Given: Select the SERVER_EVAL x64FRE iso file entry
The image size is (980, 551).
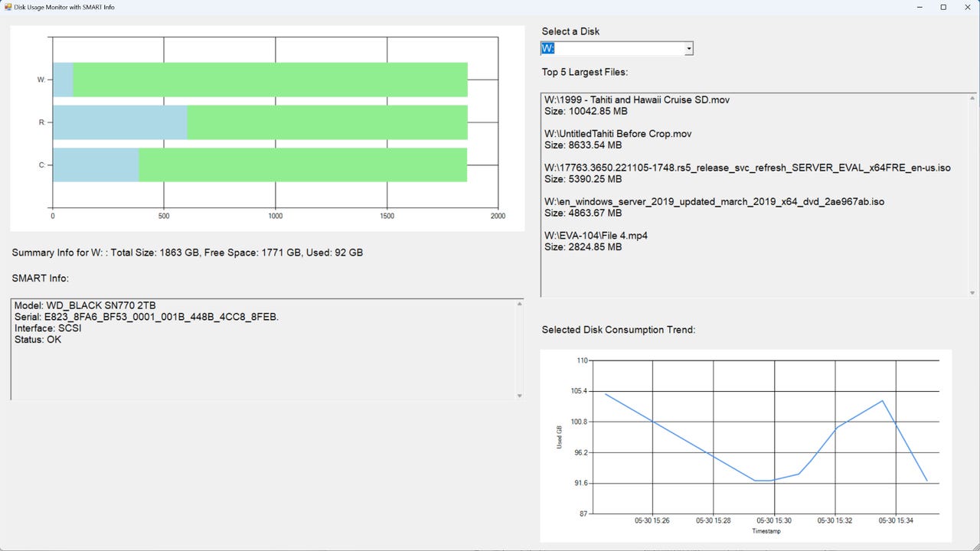Looking at the screenshot, I should [746, 168].
